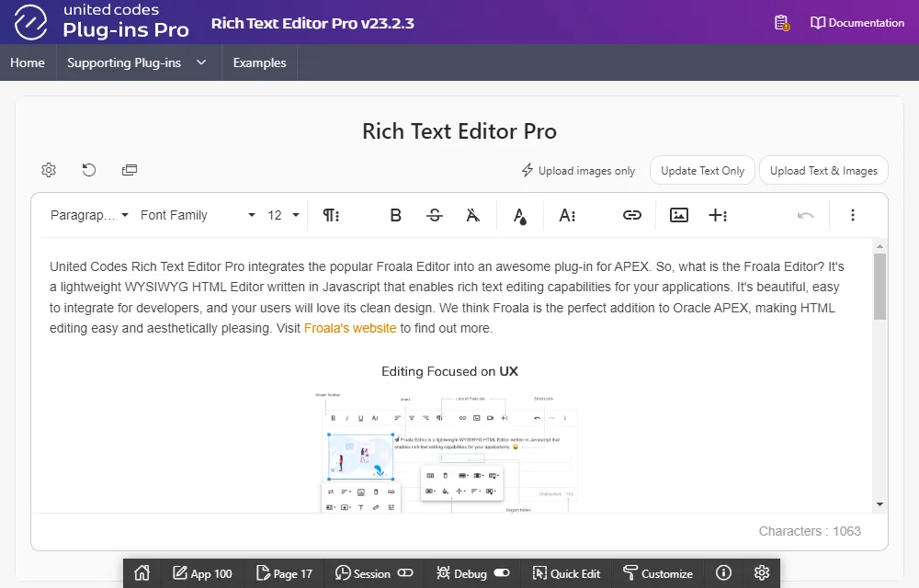Go to the Examples menu item

point(259,62)
